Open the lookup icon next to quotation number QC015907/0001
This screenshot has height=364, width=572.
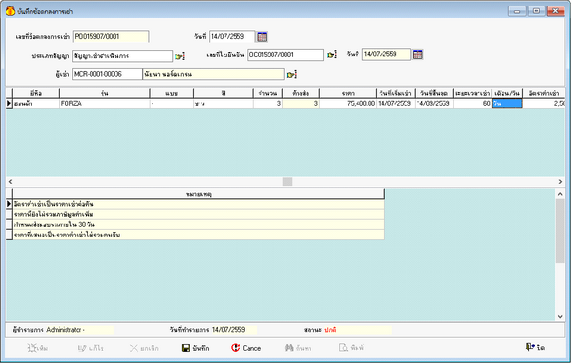pyautogui.click(x=332, y=55)
